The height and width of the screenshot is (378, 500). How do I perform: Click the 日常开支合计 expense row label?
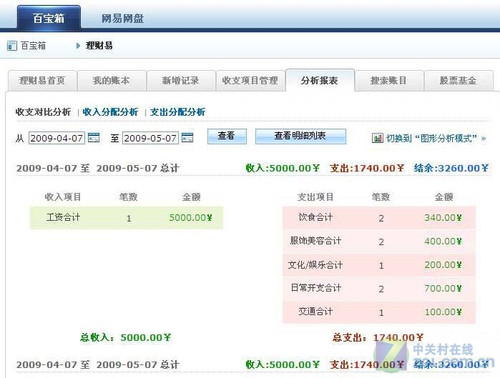click(x=315, y=288)
